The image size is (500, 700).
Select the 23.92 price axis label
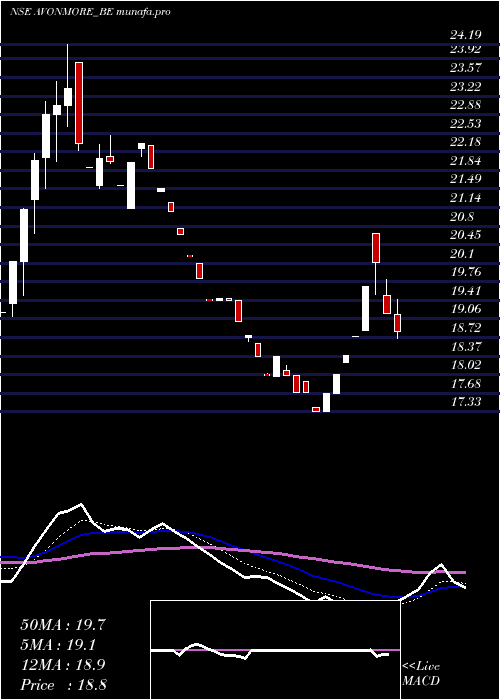465,49
